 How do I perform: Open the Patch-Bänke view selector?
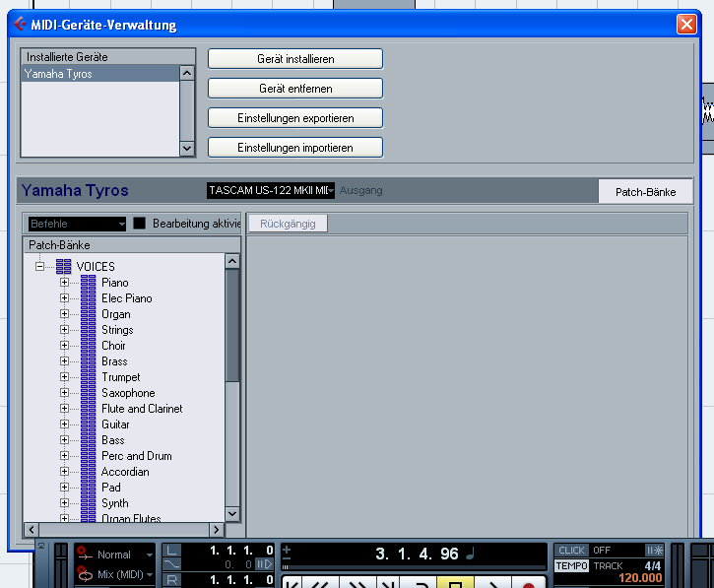[x=645, y=192]
